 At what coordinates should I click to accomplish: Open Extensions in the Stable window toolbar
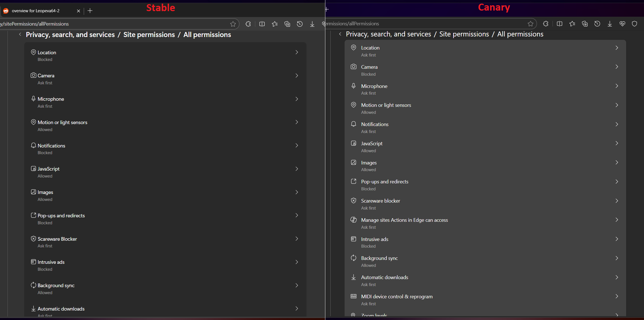coord(248,24)
